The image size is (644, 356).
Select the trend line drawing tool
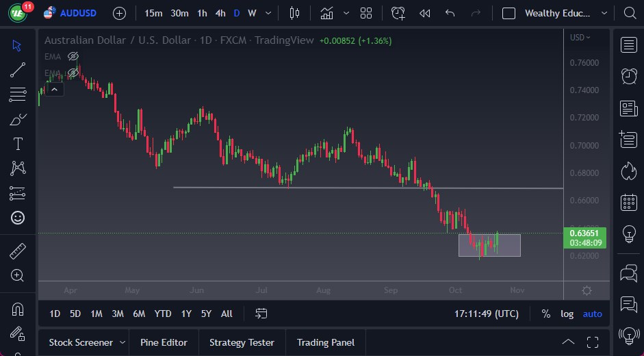click(18, 69)
